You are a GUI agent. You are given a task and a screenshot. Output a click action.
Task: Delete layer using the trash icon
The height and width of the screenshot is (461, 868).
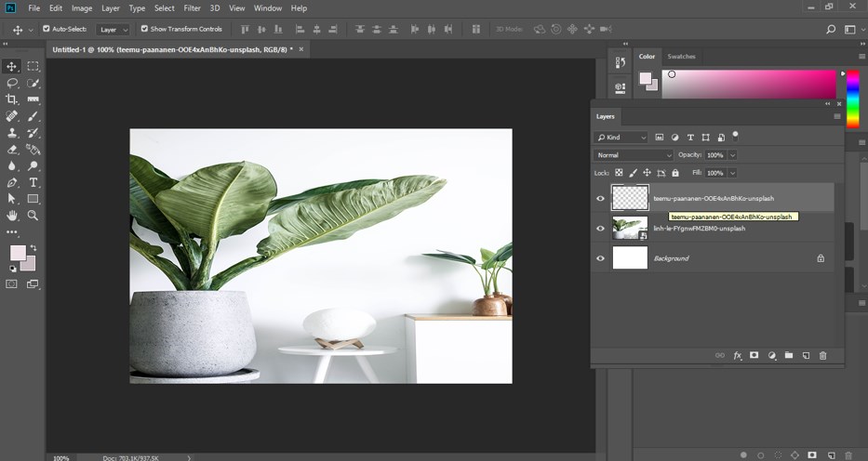[822, 355]
